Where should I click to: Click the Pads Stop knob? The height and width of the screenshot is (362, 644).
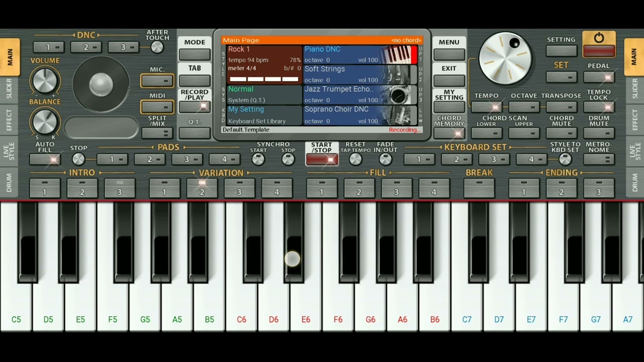pos(78,159)
